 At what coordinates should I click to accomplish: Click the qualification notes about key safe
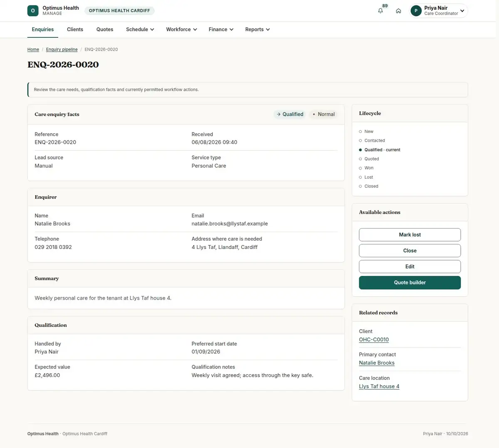(252, 375)
